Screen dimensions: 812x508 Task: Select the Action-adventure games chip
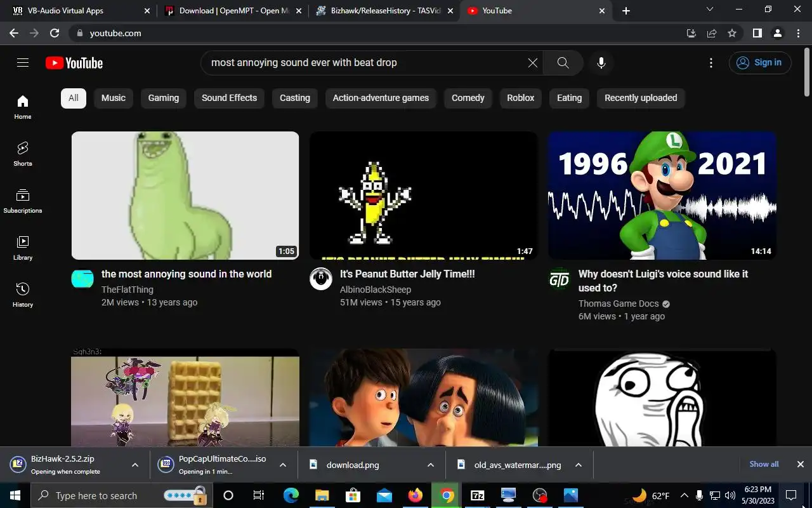click(381, 98)
